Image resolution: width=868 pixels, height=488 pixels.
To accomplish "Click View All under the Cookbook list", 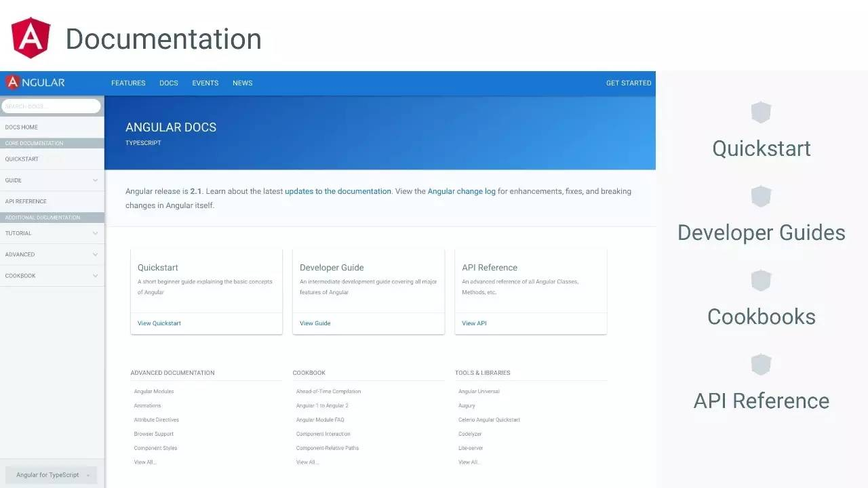I will (307, 463).
